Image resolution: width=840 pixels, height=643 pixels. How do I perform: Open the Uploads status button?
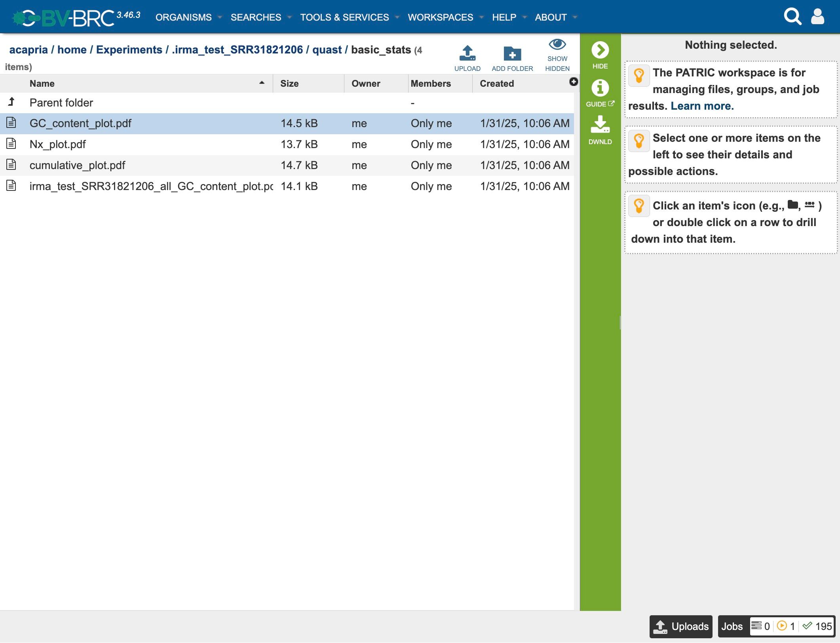point(680,626)
